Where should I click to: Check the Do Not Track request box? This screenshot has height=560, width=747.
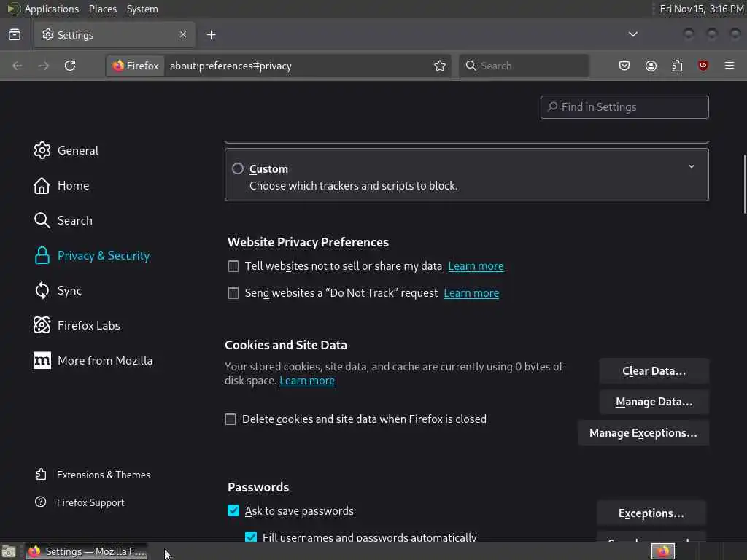(233, 293)
